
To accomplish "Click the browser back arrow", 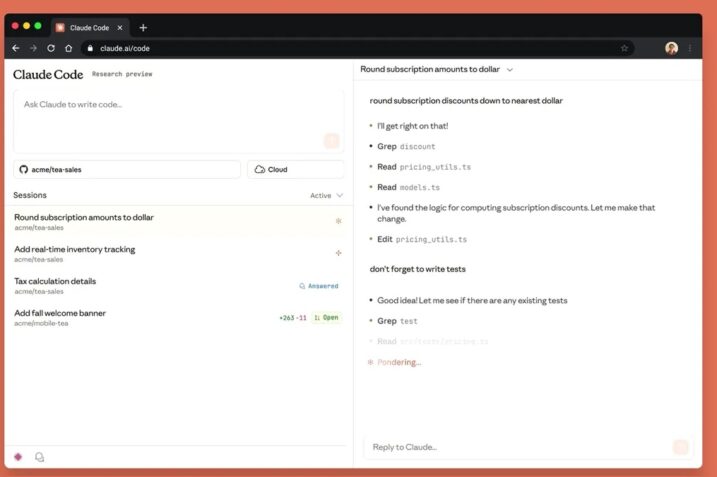I will [16, 48].
